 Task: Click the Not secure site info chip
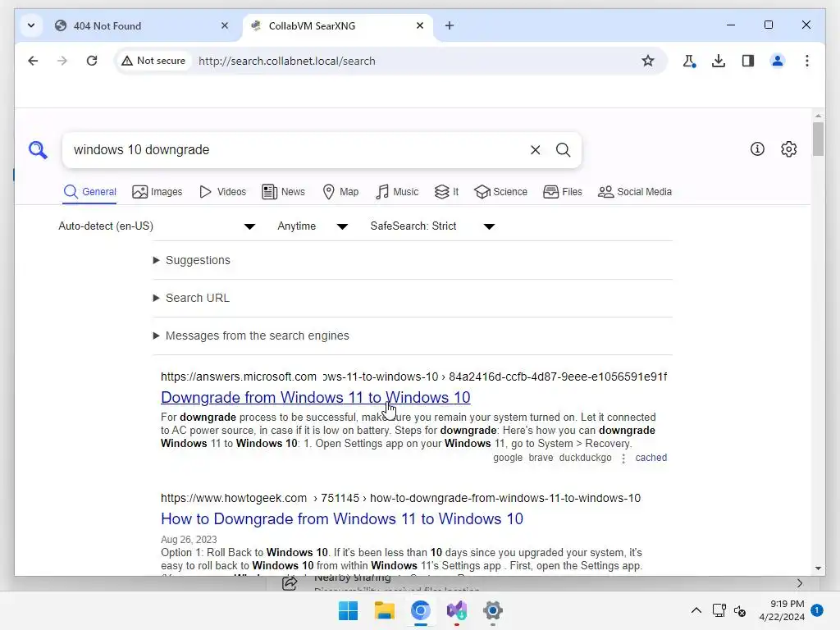(153, 61)
